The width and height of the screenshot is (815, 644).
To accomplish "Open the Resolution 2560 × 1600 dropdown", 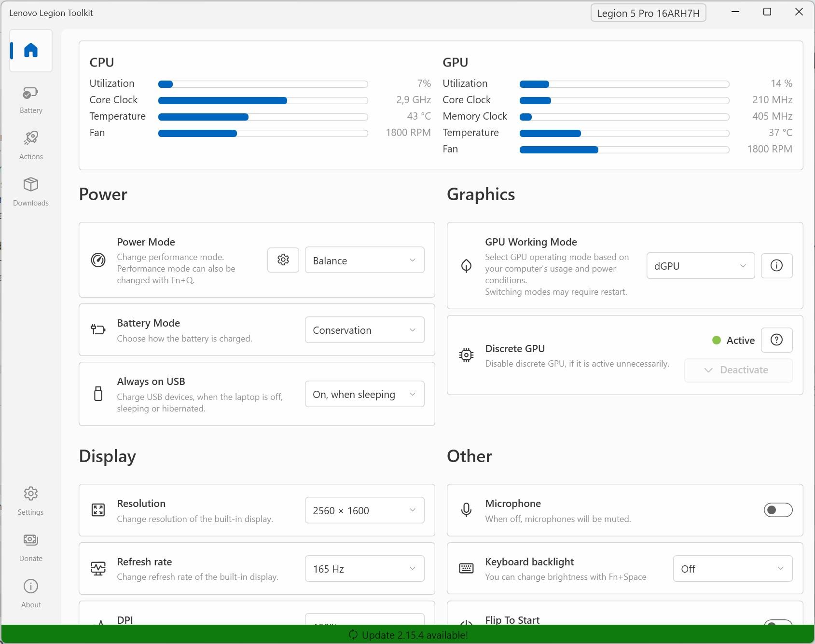I will [x=364, y=510].
